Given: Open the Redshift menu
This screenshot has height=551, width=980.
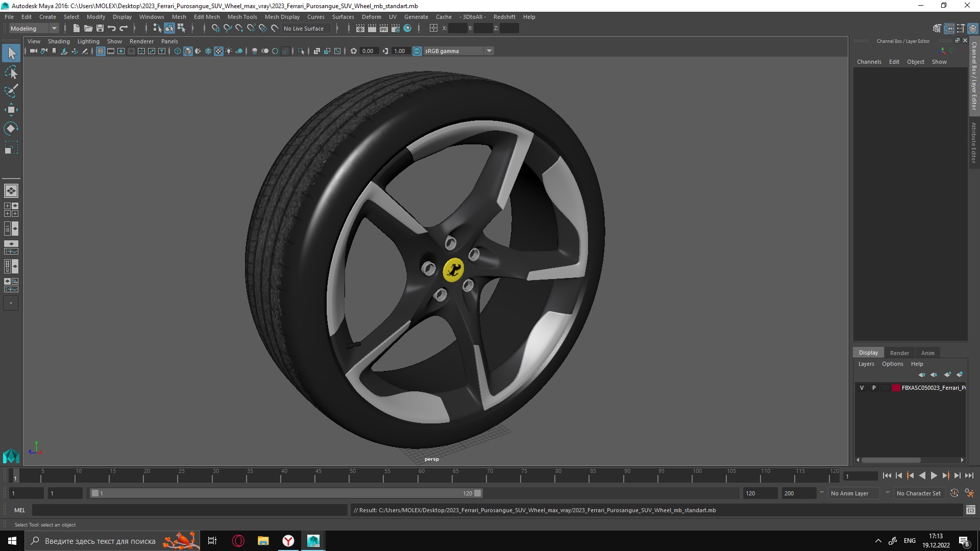Looking at the screenshot, I should [x=504, y=17].
